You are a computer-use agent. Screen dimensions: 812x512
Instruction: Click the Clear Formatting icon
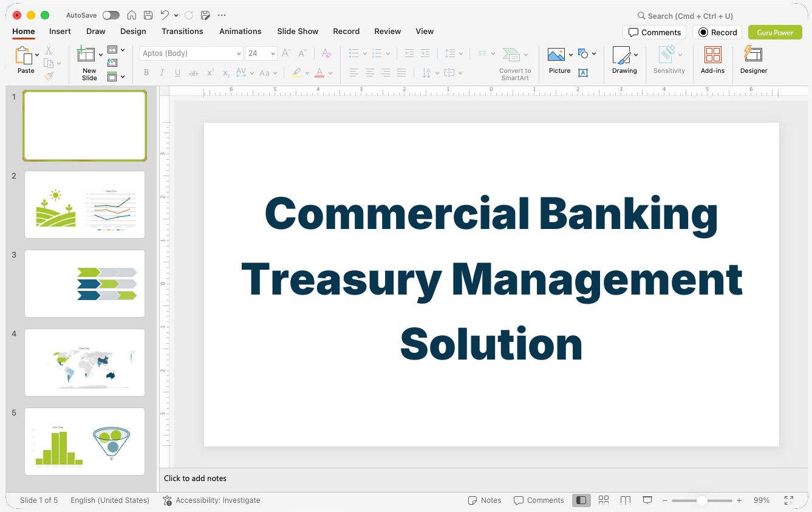coord(327,53)
